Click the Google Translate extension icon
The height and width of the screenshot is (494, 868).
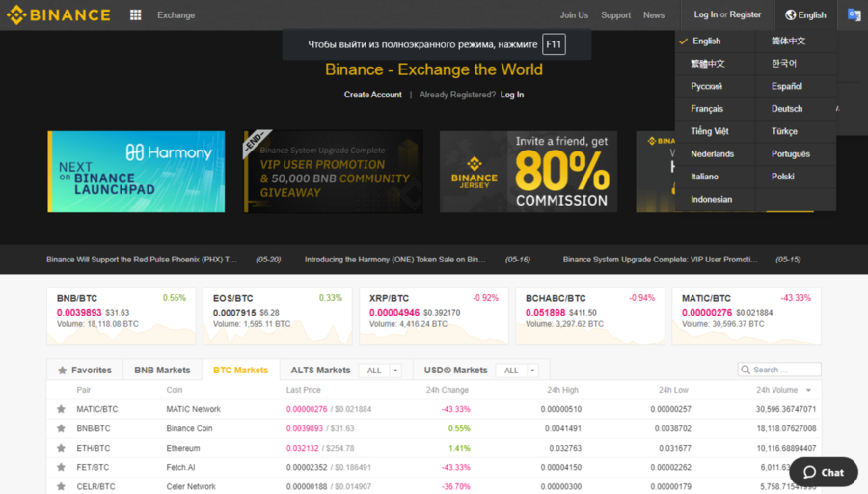click(x=854, y=14)
